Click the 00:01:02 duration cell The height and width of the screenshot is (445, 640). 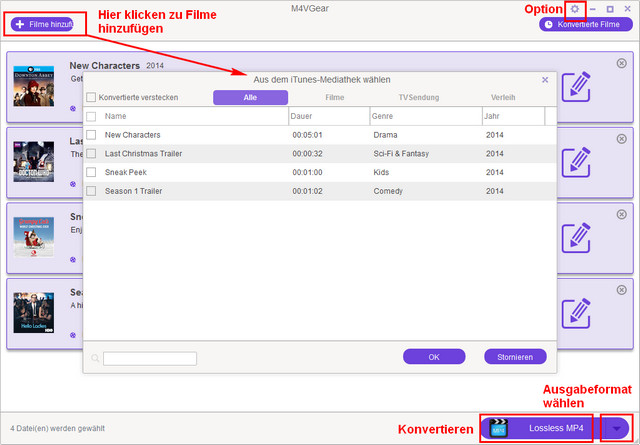coord(307,191)
